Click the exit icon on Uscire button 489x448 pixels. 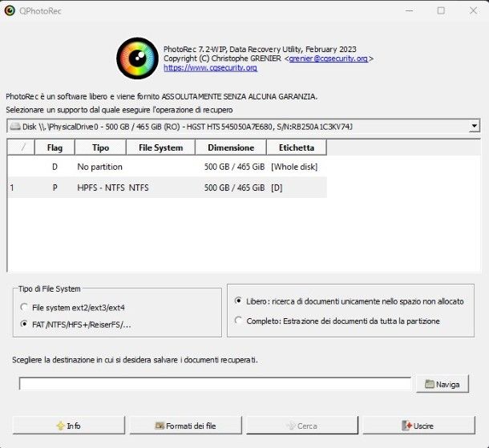(407, 426)
